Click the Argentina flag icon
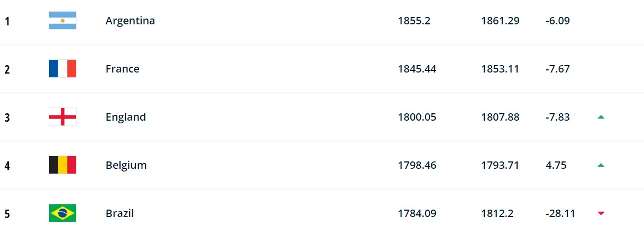The image size is (644, 235). tap(62, 21)
